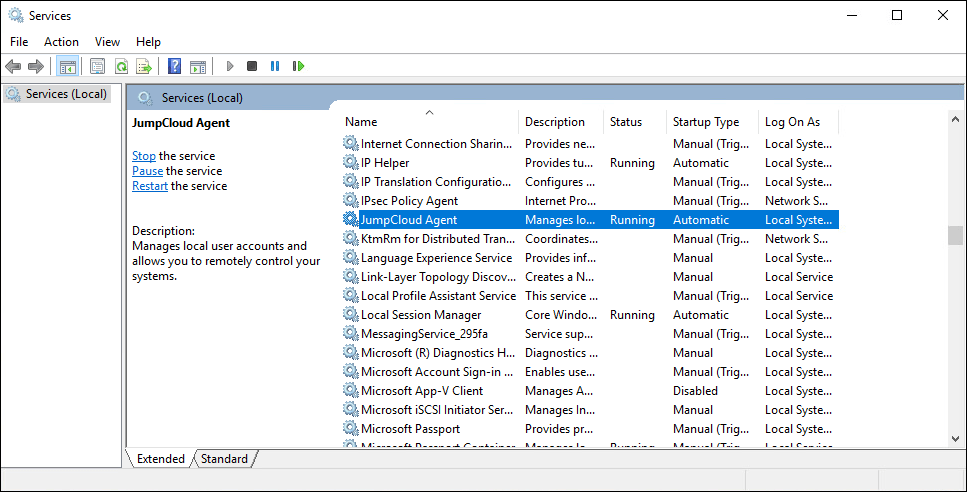Click the Forward arrow toolbar icon

point(36,66)
